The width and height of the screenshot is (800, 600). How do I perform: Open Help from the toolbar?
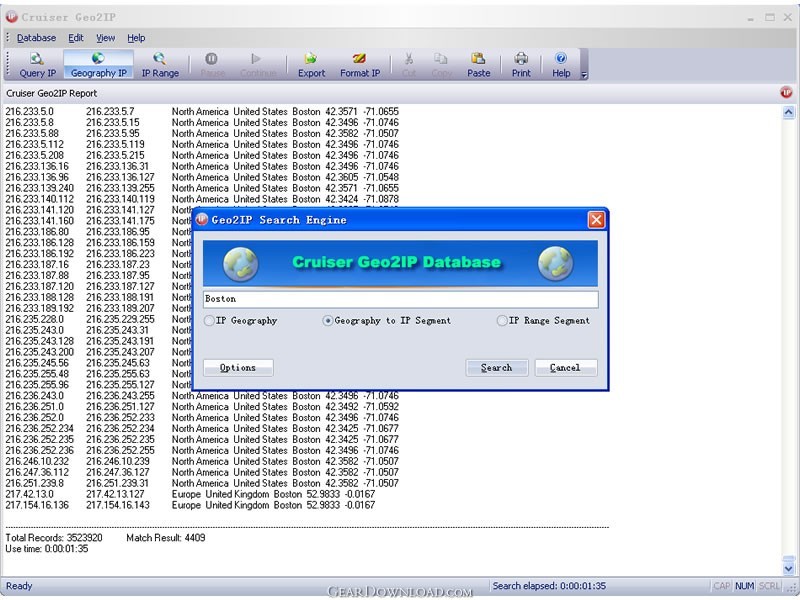tap(561, 65)
